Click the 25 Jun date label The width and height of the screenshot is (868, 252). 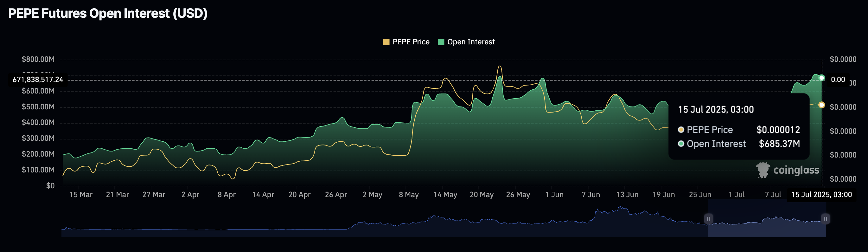(x=700, y=195)
